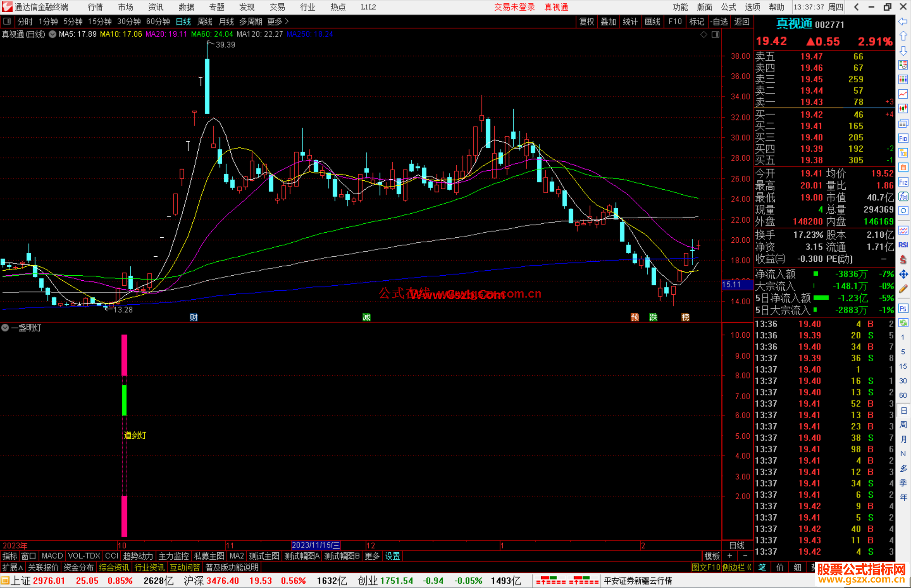
Task: Click the F10 company info sidebar icon
Action: 903,138
